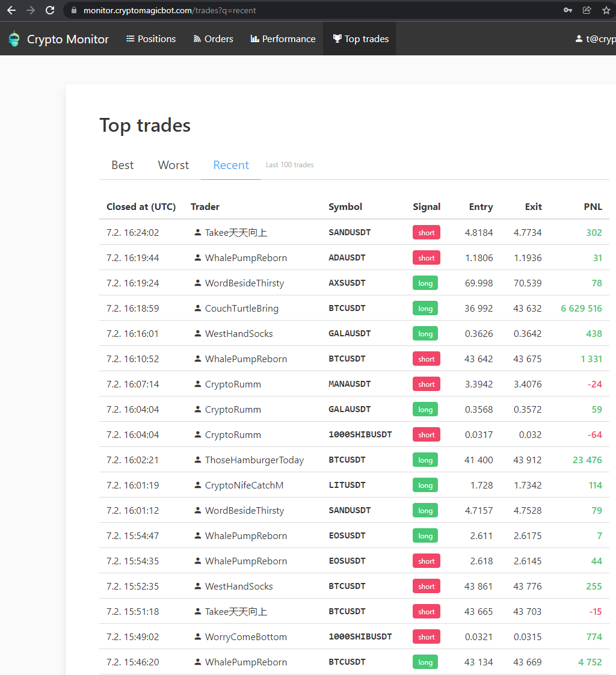
Task: Click the exit price 43 912
Action: coord(528,460)
